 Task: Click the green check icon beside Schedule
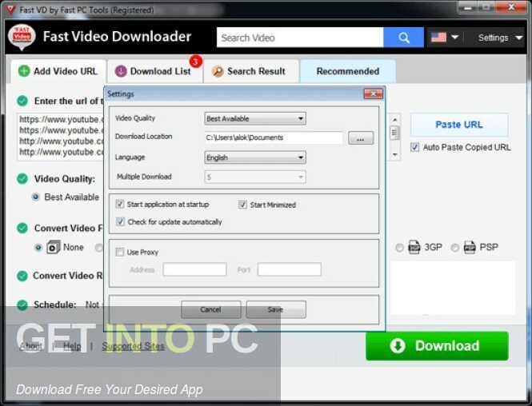(x=22, y=305)
